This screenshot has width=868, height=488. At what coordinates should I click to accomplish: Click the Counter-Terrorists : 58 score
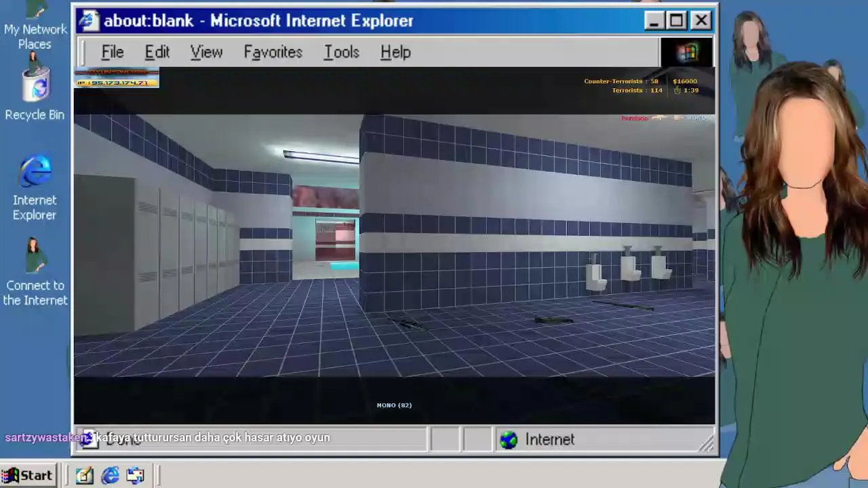tap(621, 81)
